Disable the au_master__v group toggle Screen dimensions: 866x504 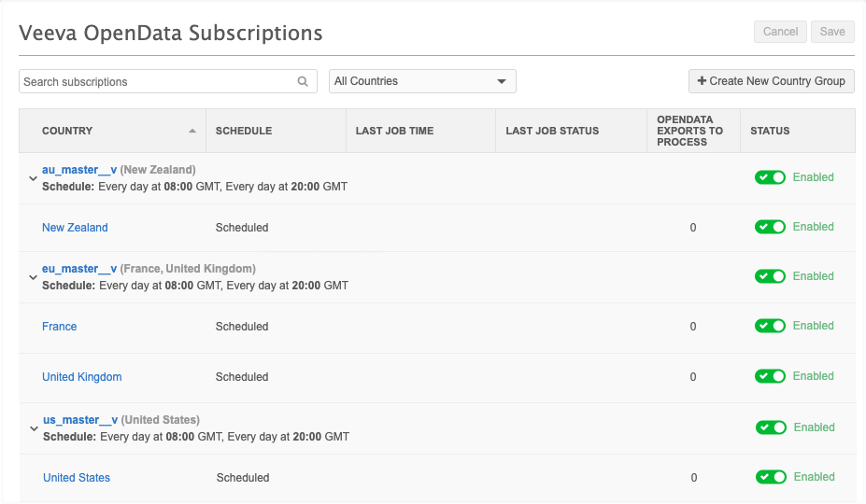(770, 177)
